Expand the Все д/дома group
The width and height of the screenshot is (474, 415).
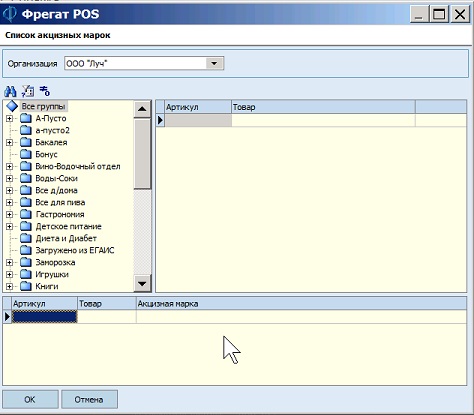click(9, 190)
